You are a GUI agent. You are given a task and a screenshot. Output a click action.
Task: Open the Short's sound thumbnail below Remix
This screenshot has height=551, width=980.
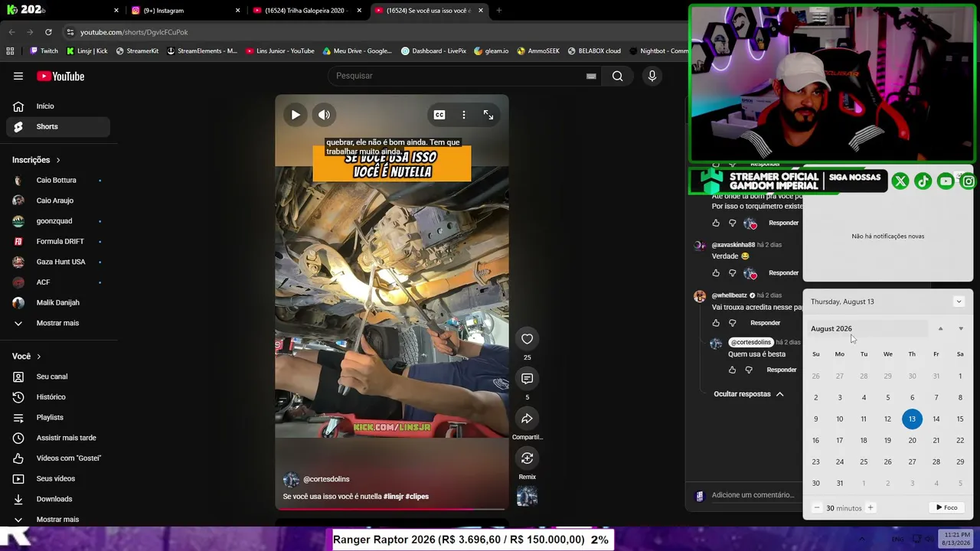coord(527,497)
